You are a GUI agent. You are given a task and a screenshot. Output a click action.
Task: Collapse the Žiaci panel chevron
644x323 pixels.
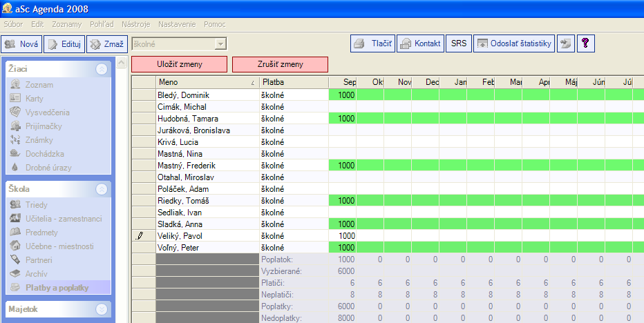click(102, 69)
